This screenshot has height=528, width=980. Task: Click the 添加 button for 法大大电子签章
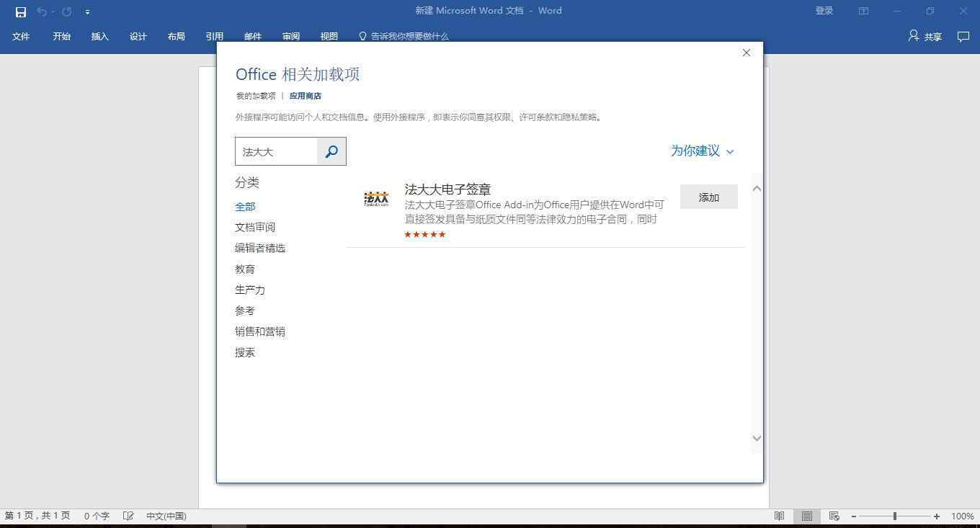coord(708,197)
